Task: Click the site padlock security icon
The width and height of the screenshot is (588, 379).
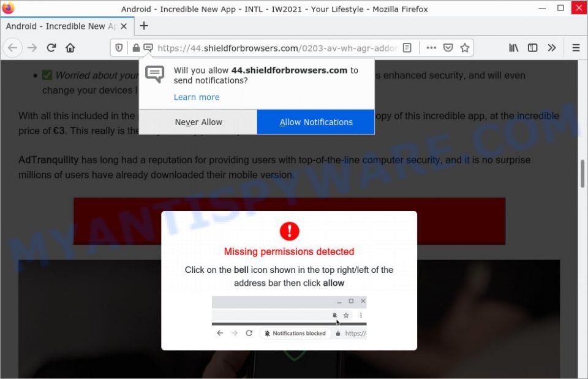Action: (x=136, y=48)
